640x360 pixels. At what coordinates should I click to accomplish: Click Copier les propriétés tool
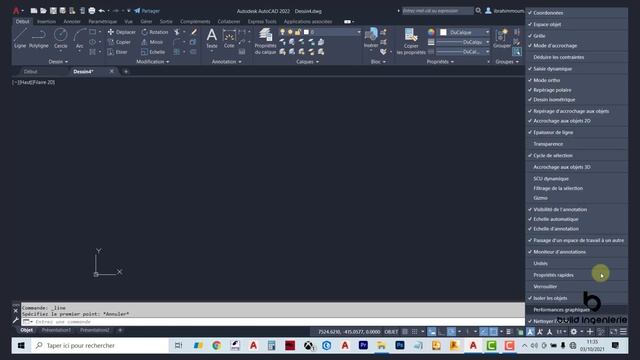click(x=411, y=41)
